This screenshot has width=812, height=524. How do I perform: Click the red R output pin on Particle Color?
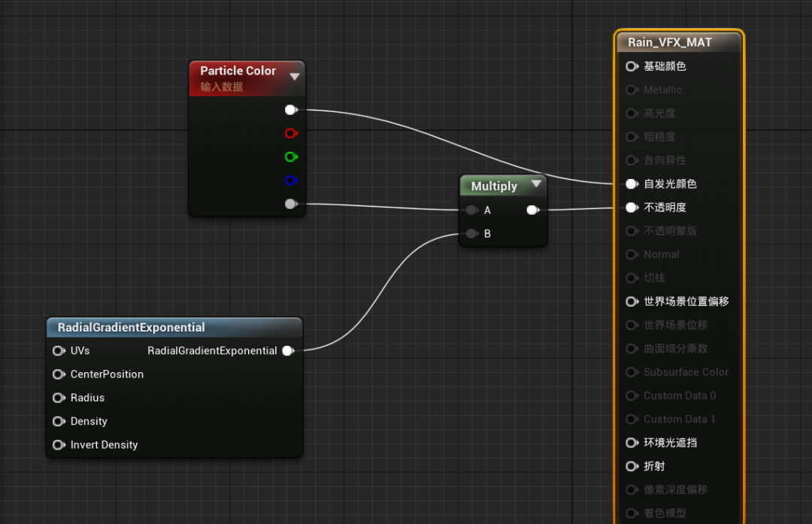pyautogui.click(x=291, y=133)
